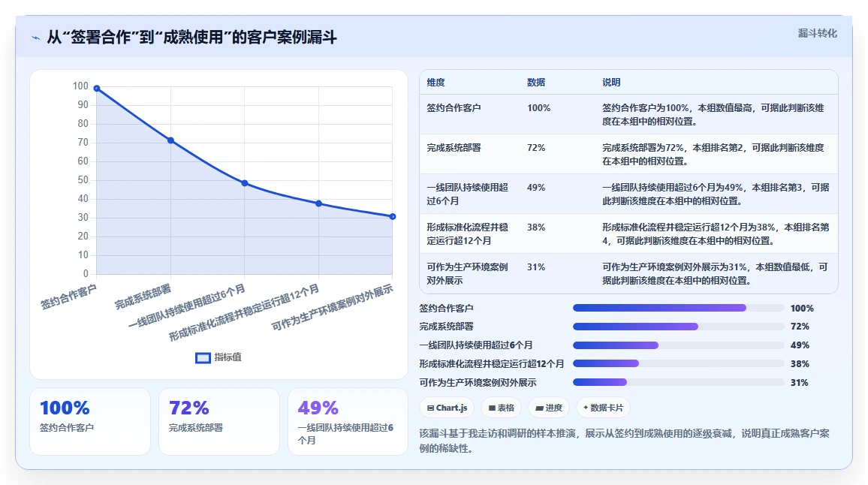
Task: Click the footnote text starting 该漏斗基于
Action: (625, 441)
